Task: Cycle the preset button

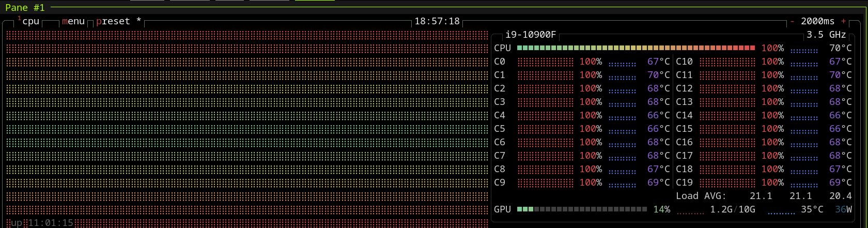Action: pos(119,21)
